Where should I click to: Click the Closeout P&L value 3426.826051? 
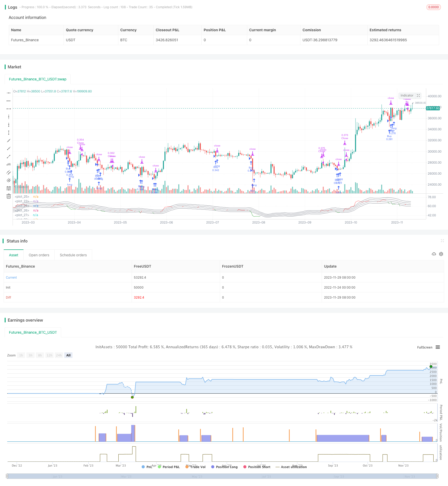pos(167,40)
